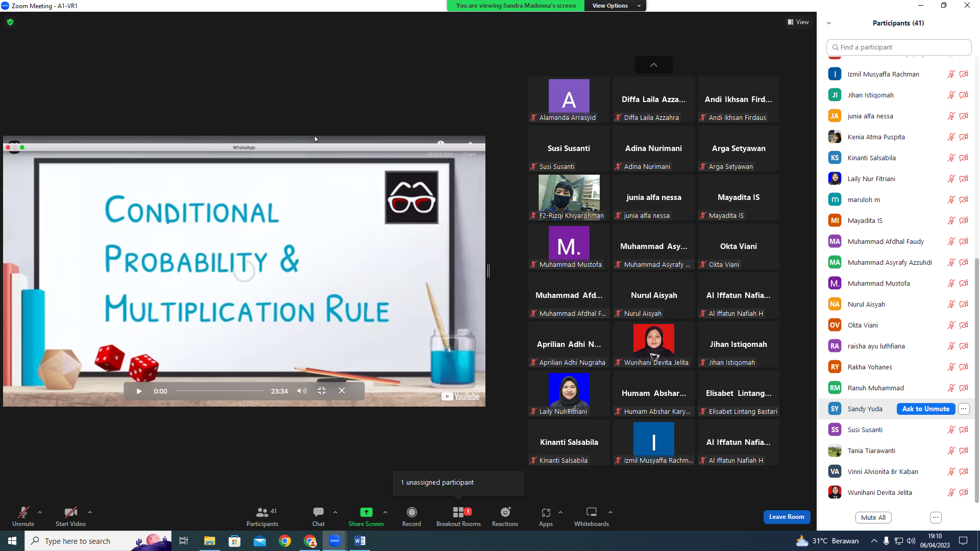Open the Apps icon
Viewport: 980px width, 551px height.
pos(546,512)
